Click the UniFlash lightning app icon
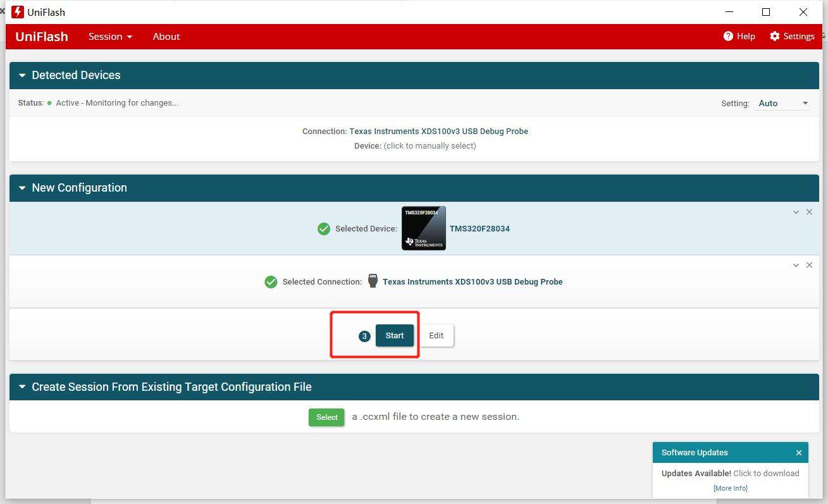 (x=18, y=12)
